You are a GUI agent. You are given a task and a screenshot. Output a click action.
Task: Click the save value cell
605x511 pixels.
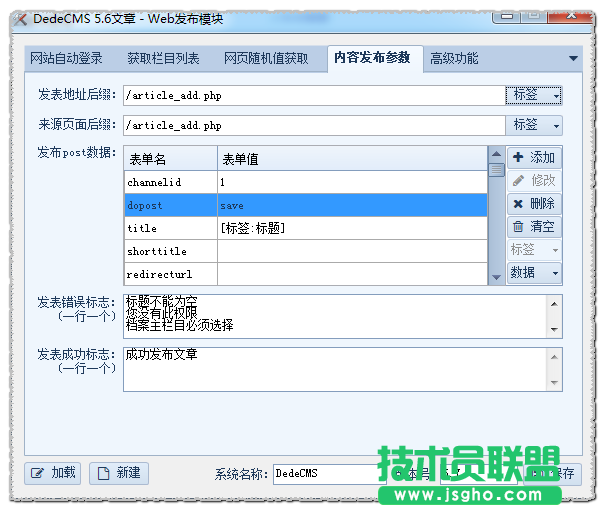click(353, 205)
